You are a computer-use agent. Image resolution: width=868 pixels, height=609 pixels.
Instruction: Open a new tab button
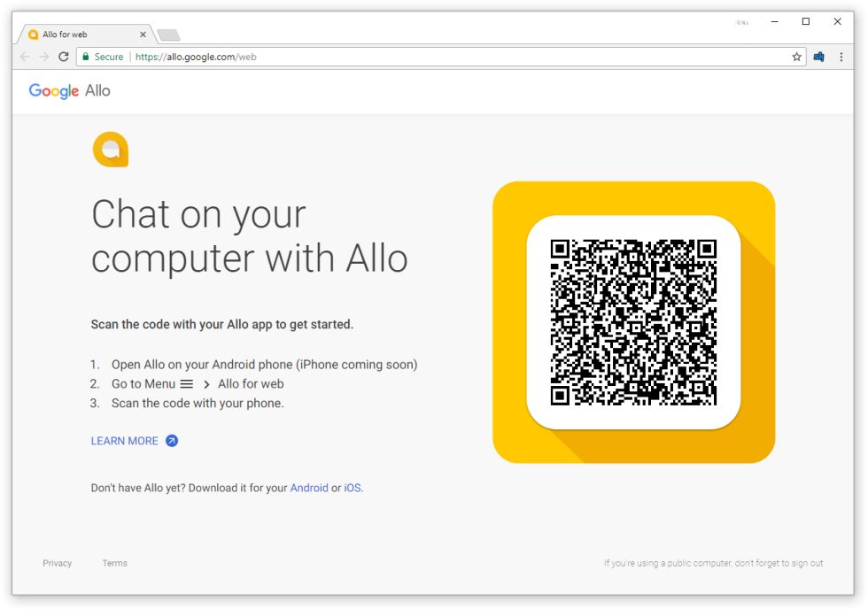(x=169, y=35)
